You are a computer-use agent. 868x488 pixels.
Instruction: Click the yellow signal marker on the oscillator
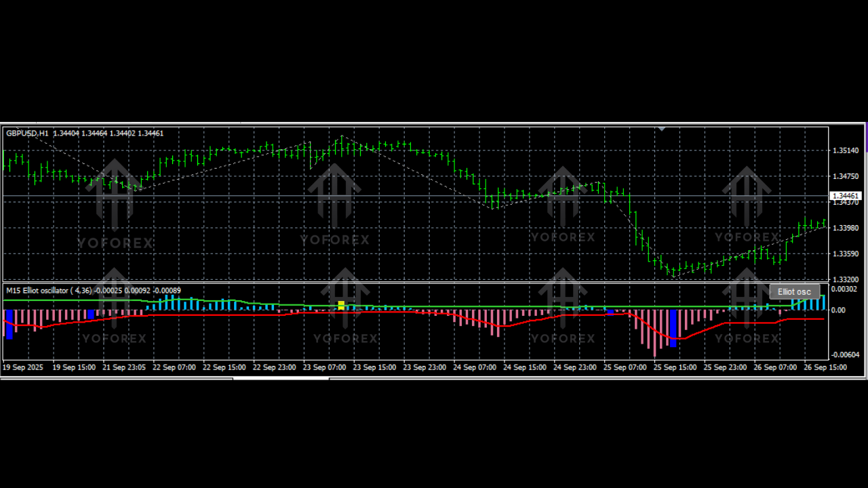[x=341, y=304]
